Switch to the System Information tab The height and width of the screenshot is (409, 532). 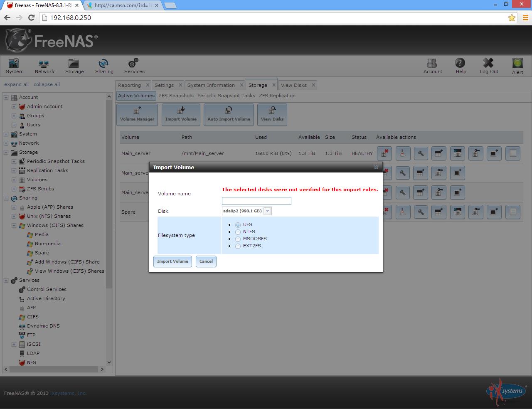pos(211,85)
